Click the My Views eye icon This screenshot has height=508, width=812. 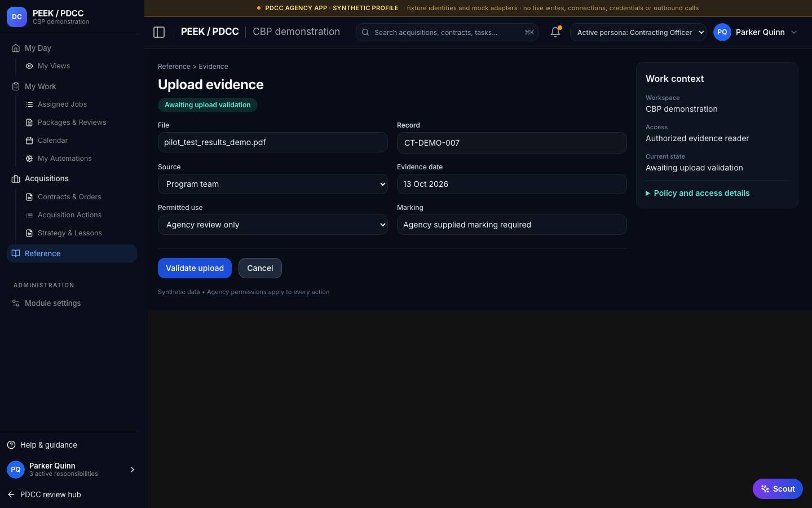(29, 66)
